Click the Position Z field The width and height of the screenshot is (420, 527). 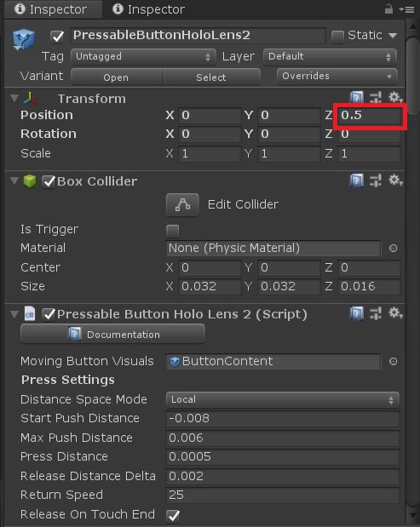369,115
